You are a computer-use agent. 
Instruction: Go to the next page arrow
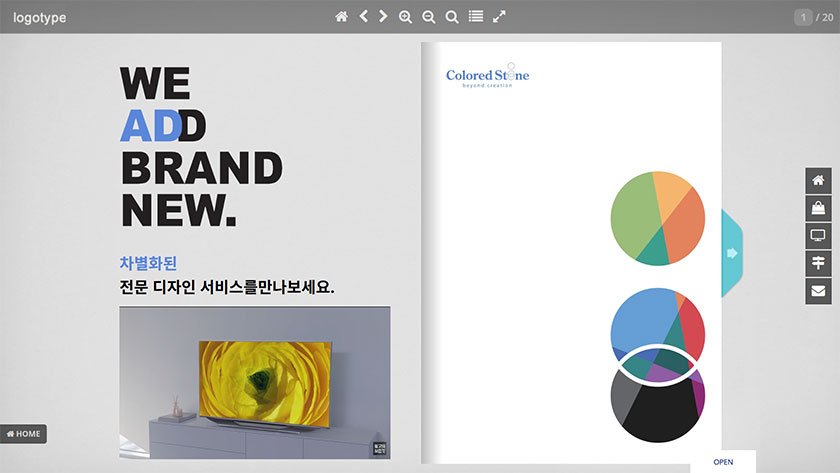pos(383,16)
